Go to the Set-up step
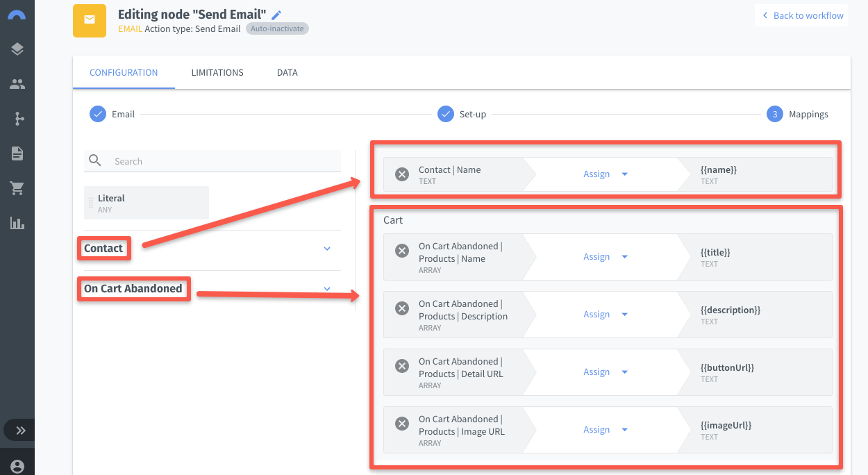This screenshot has width=868, height=475. coord(462,114)
